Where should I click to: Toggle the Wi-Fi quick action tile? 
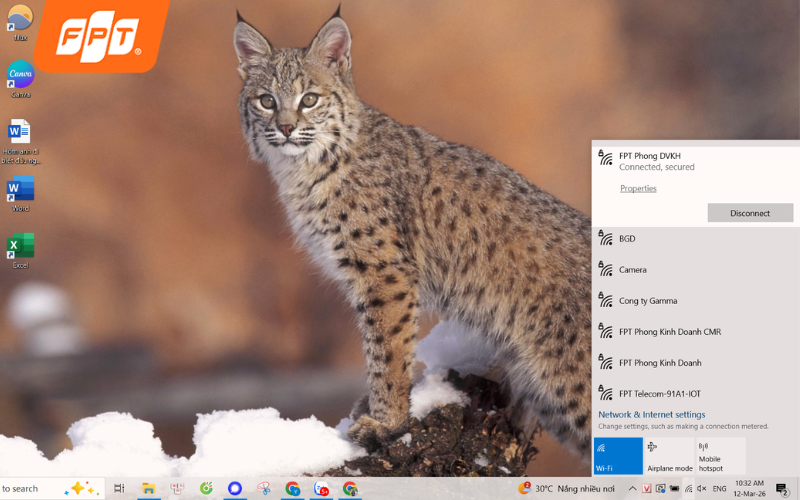618,456
